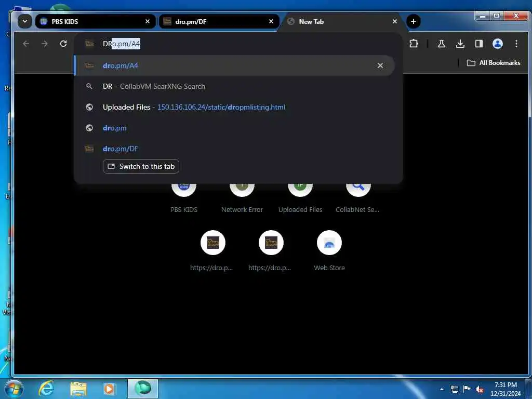Close the dro.pm/DF tab
Screen dimensions: 532x399
[x=271, y=21]
